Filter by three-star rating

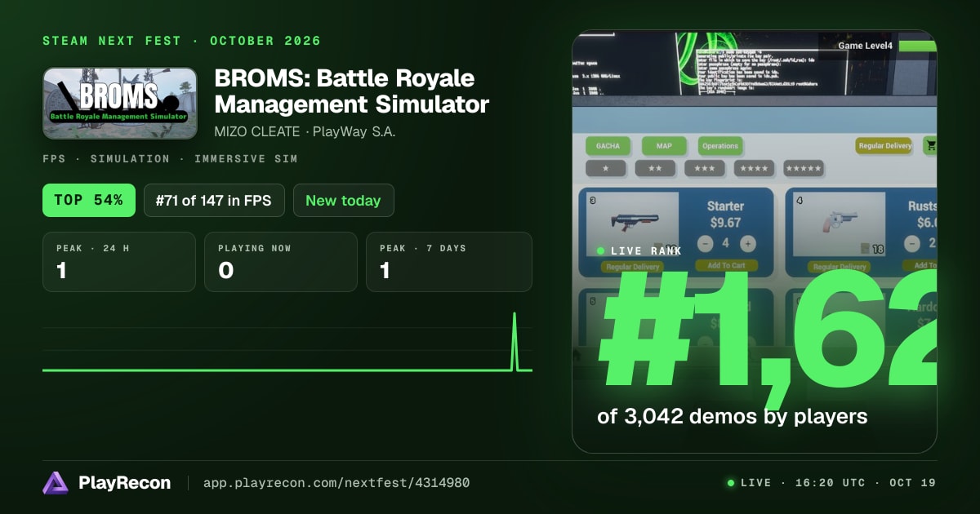[705, 168]
